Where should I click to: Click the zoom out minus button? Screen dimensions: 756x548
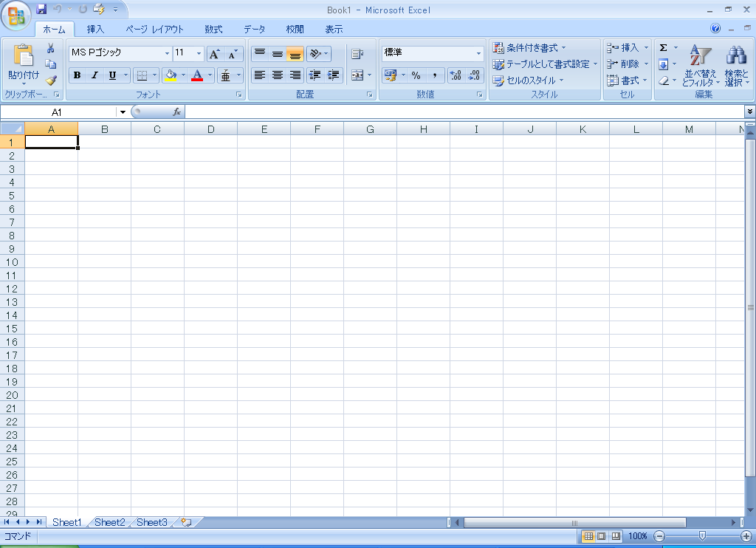[x=659, y=536]
